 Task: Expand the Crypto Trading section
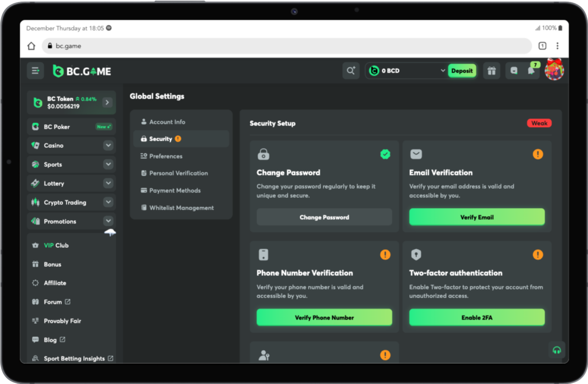(108, 202)
